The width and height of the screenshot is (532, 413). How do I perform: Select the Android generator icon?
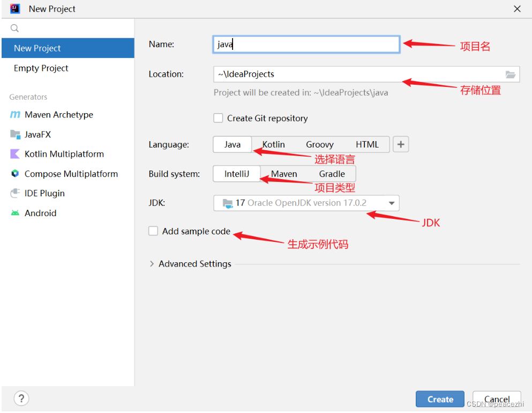(15, 213)
